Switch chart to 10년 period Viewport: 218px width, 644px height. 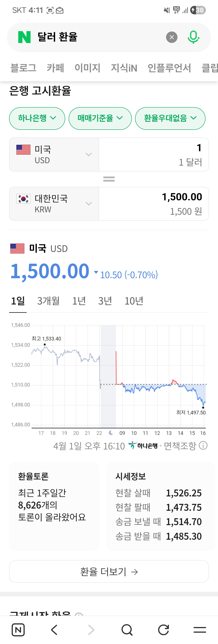134,301
